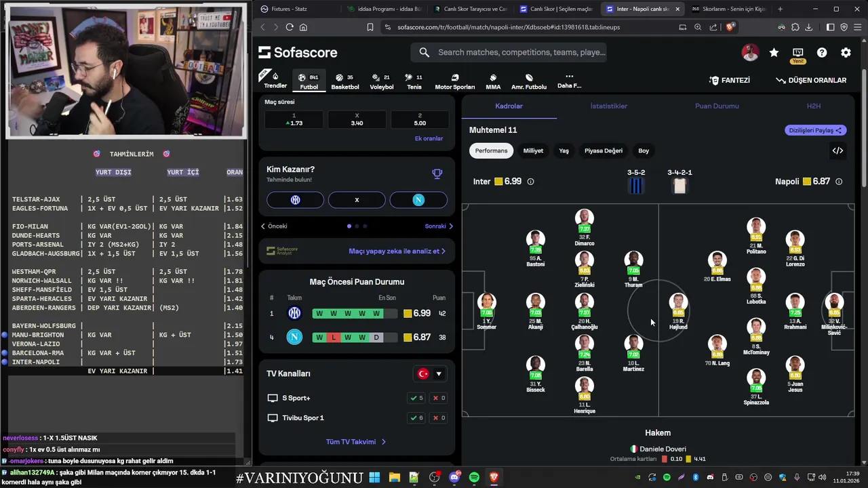Open the info icon next to Inter rating
The height and width of the screenshot is (488, 868).
530,182
